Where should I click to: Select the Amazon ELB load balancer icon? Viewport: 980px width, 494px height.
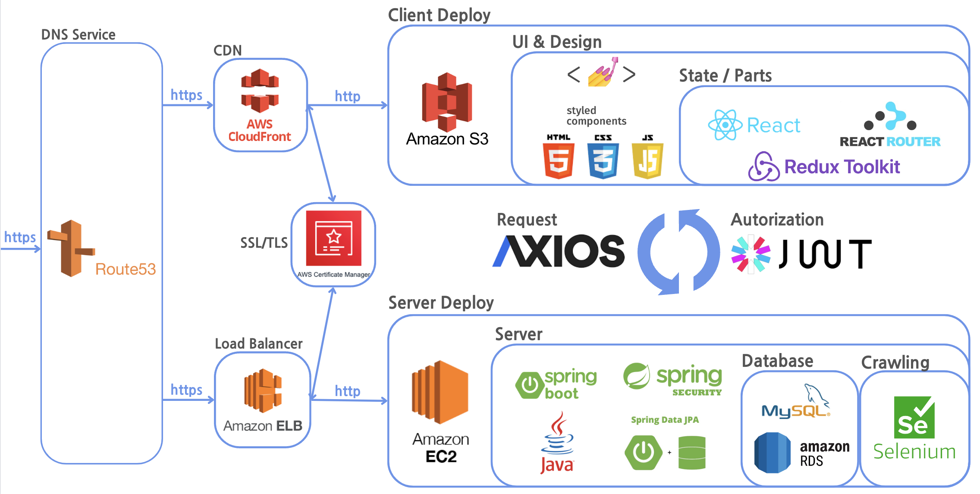click(263, 391)
